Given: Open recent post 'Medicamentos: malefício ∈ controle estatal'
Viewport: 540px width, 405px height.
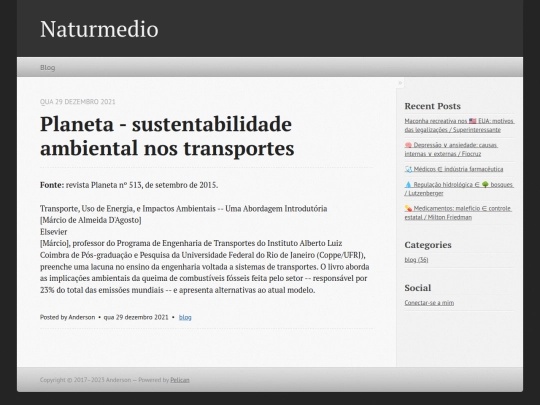Looking at the screenshot, I should (458, 213).
